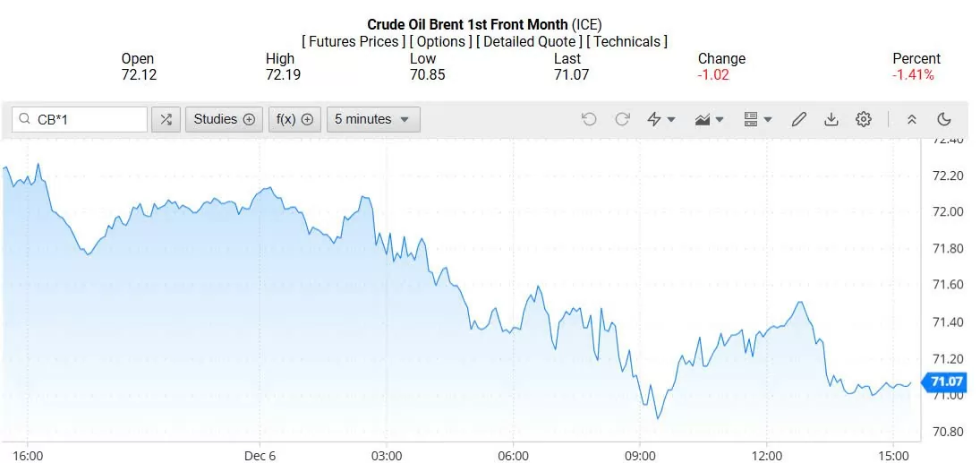Image resolution: width=980 pixels, height=463 pixels.
Task: Open the chart type dropdown
Action: (x=710, y=119)
